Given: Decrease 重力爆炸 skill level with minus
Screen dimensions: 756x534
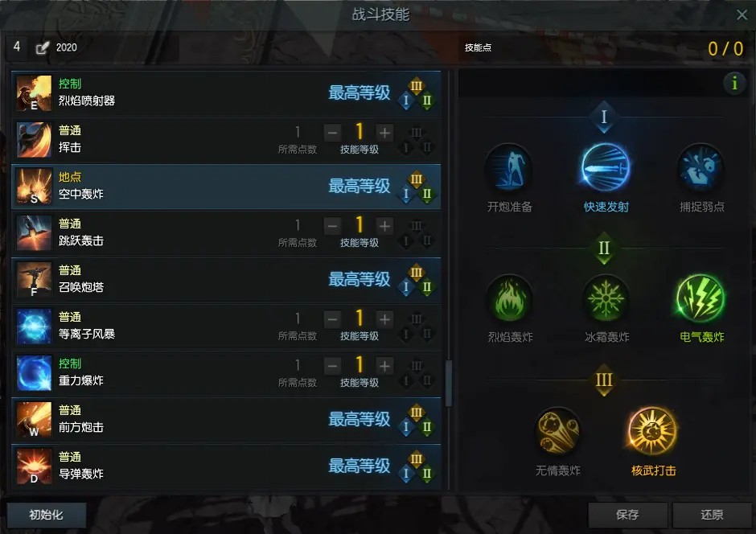Looking at the screenshot, I should (332, 366).
